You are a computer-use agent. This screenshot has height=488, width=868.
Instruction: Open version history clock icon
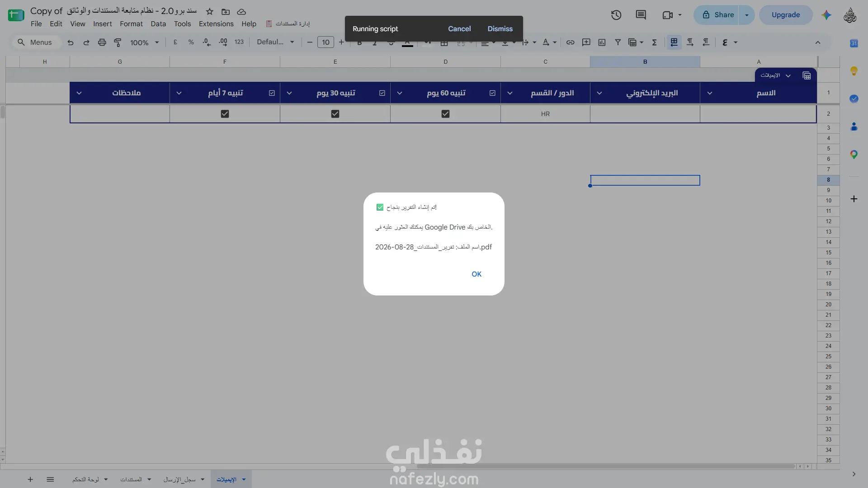(616, 15)
